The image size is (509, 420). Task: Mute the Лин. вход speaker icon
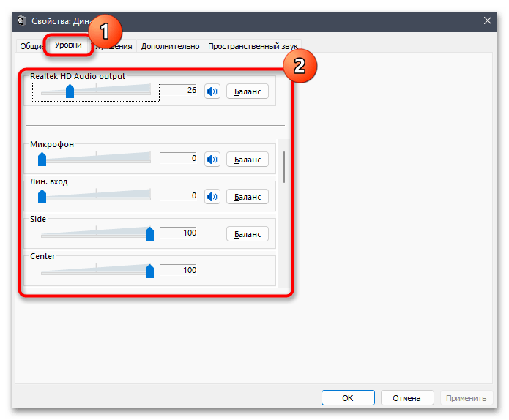(x=212, y=197)
